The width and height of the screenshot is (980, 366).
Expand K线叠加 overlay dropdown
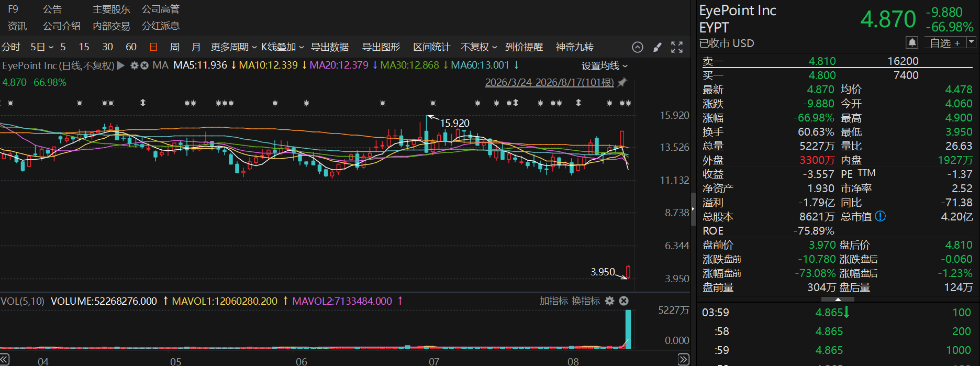[x=283, y=47]
